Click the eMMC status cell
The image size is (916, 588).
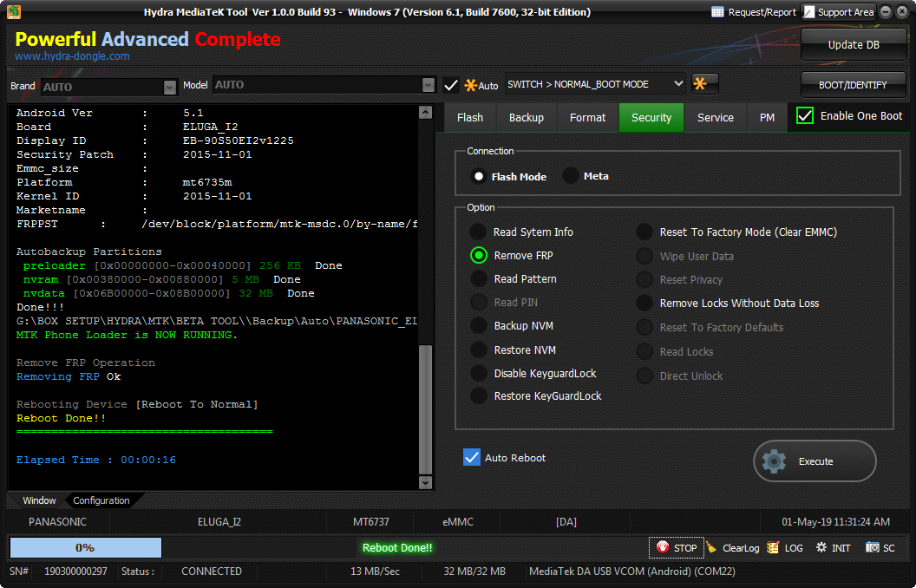458,521
